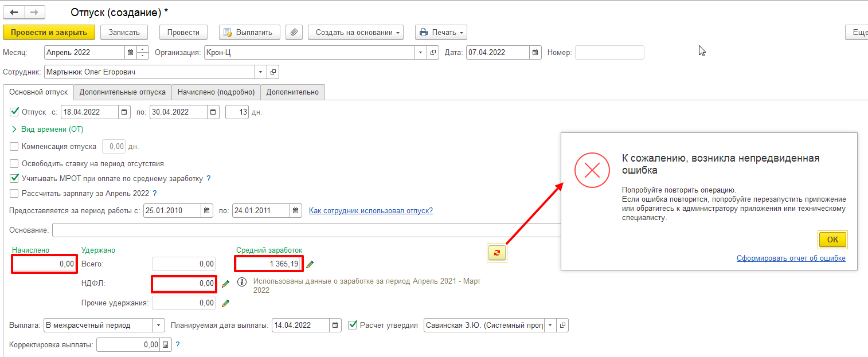Toggle Освободить ставку на период отсутствия
868x357 pixels.
(14, 164)
